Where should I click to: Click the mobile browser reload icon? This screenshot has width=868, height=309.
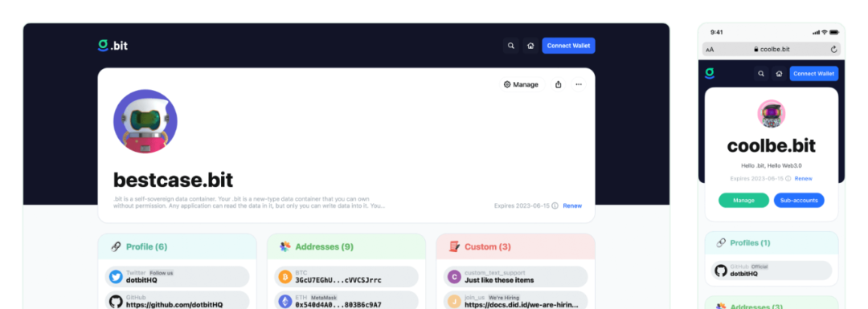coord(833,49)
